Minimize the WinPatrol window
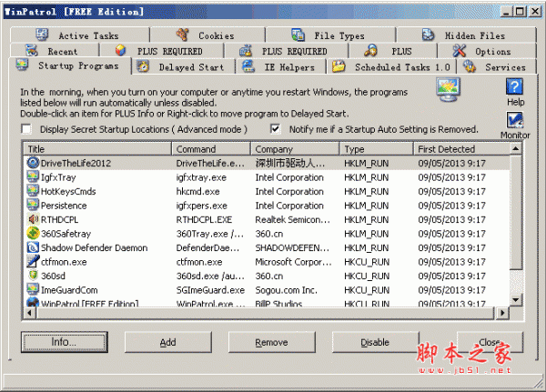This screenshot has height=392, width=546. [506, 12]
